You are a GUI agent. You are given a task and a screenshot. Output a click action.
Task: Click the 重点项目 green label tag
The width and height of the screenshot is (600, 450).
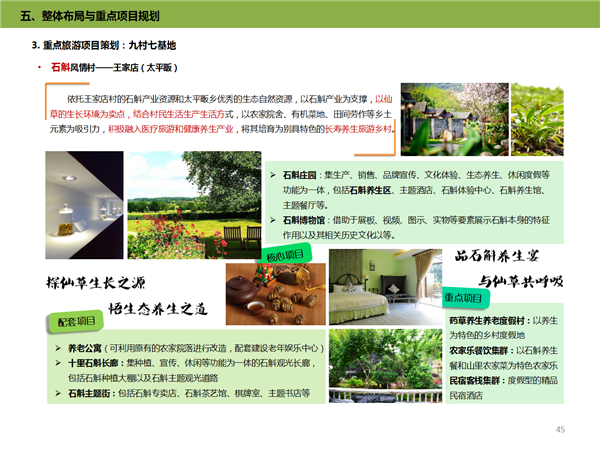tap(467, 298)
